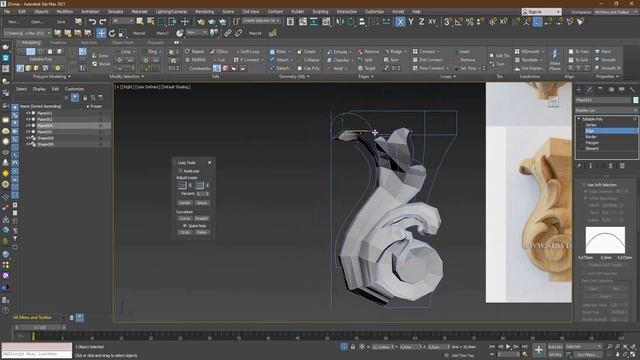Close the Loop Tools dialog
The image size is (640, 360).
[x=210, y=162]
